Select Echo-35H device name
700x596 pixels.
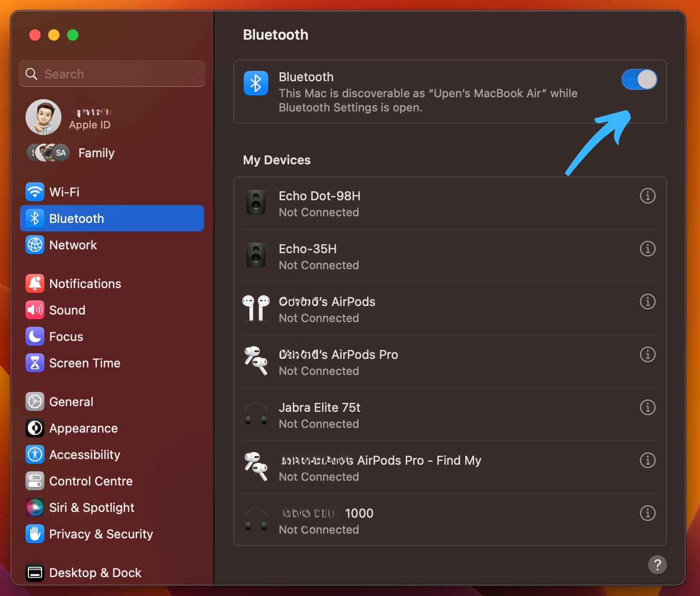tap(308, 249)
